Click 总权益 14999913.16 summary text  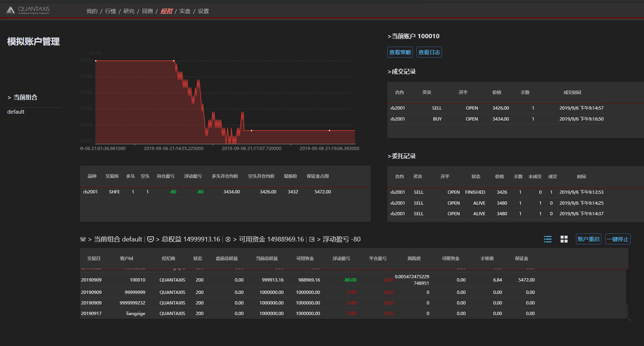coord(191,239)
